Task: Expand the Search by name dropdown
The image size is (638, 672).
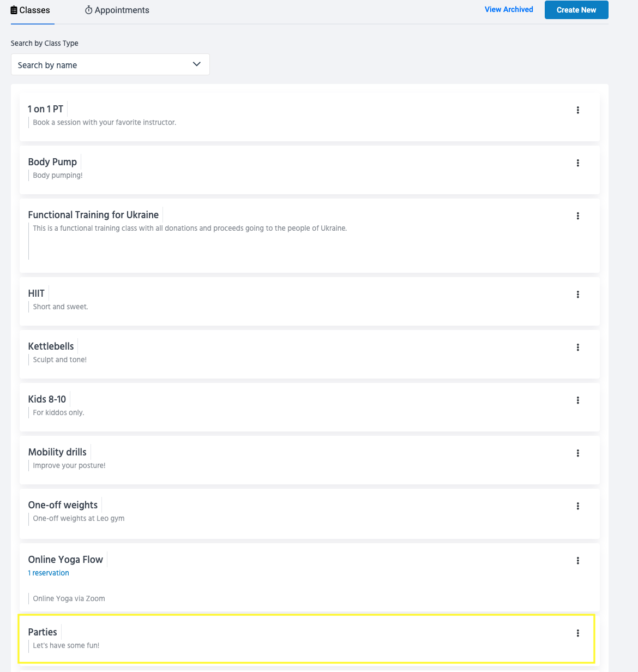Action: [x=104, y=65]
